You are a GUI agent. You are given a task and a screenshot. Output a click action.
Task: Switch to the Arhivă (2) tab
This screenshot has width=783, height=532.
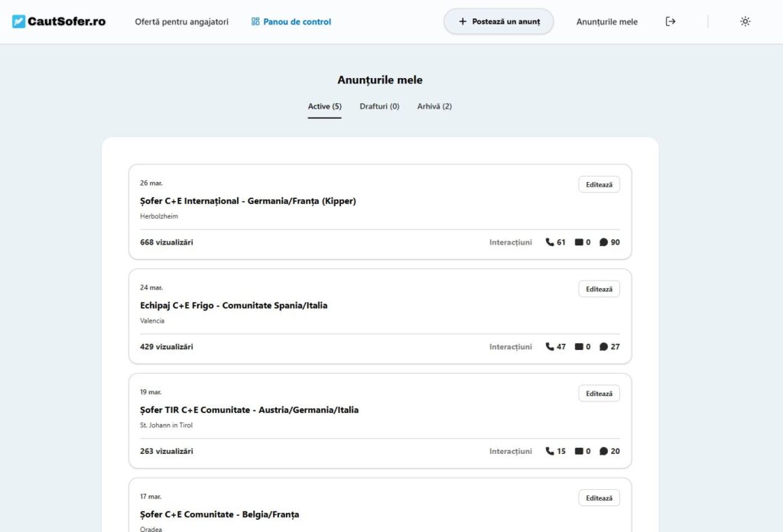(434, 106)
